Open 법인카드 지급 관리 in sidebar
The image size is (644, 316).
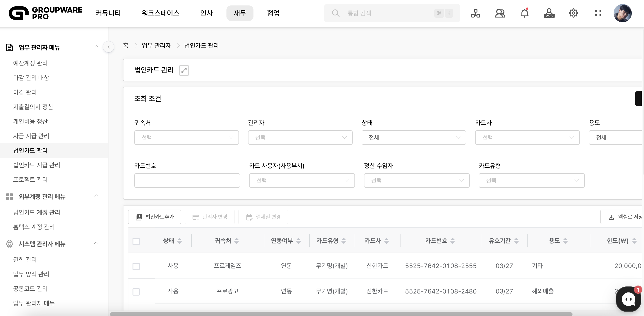click(x=37, y=165)
